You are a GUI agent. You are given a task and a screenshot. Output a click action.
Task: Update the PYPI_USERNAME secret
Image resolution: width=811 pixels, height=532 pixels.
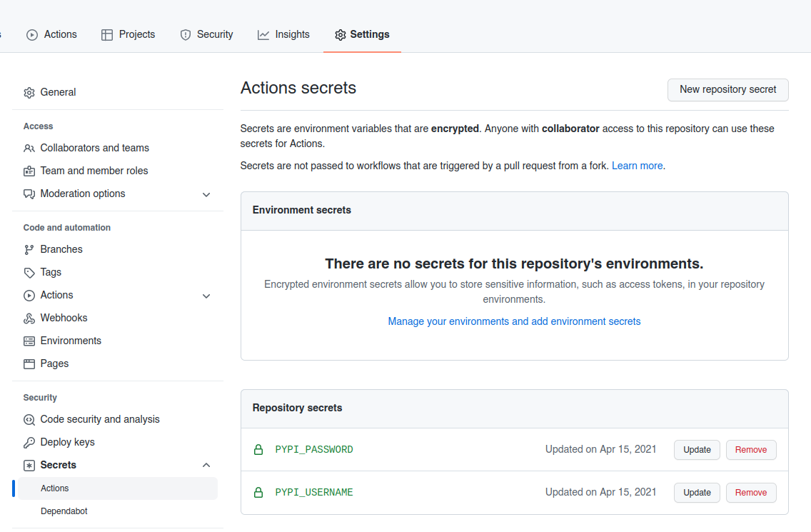coord(696,493)
